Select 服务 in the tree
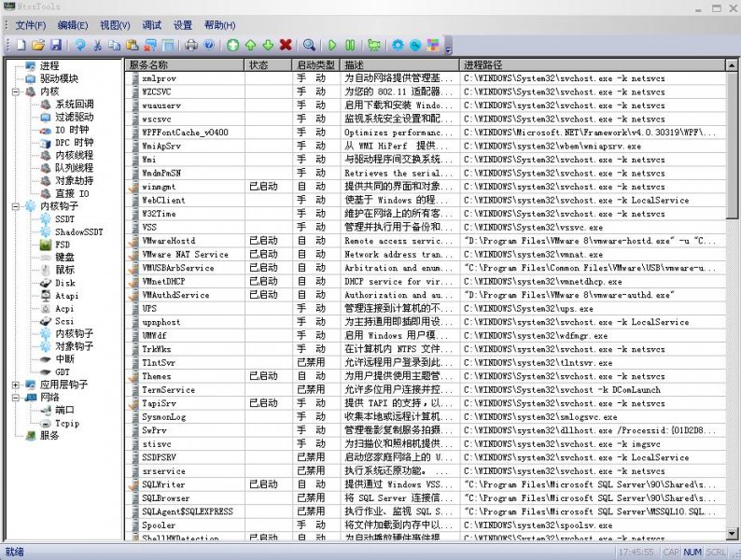Viewport: 741px width, 560px height. click(49, 436)
